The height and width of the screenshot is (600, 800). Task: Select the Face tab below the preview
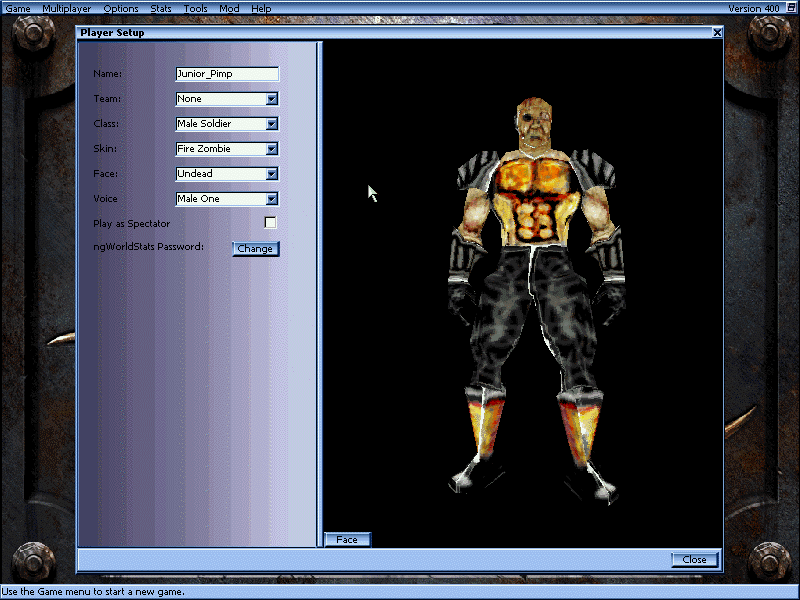point(347,539)
